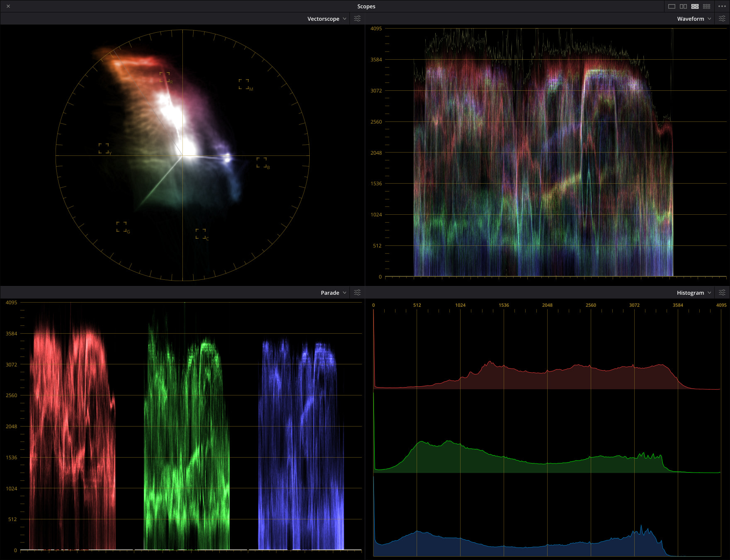Screen dimensions: 730x560
Task: Open Parade scope settings icon
Action: coord(357,293)
